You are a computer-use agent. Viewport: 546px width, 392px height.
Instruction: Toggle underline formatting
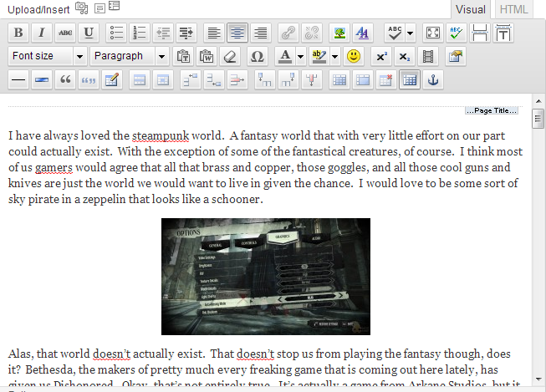click(89, 33)
